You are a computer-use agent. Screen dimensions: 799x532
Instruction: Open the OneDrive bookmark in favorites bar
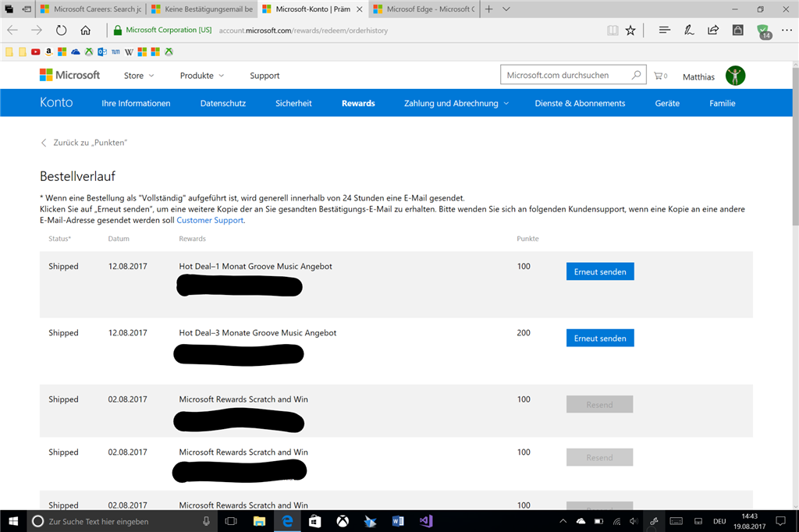point(76,51)
